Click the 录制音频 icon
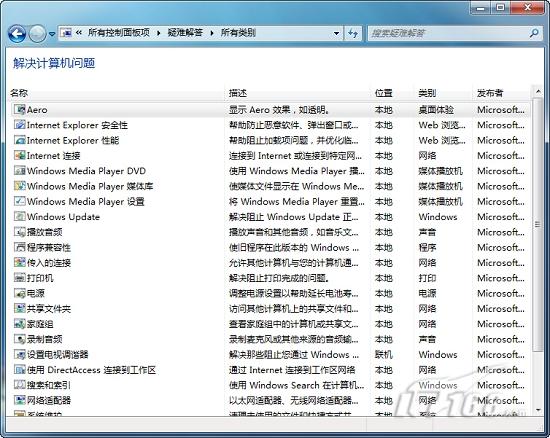Viewport: 550px width, 438px height. point(20,339)
